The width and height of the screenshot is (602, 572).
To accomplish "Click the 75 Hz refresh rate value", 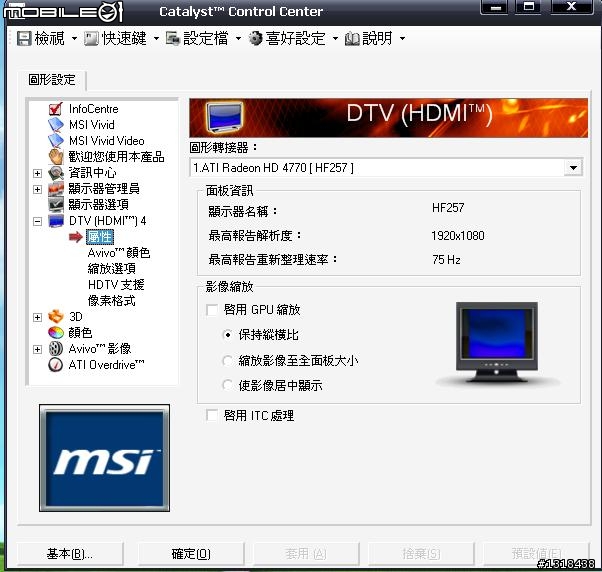I will pyautogui.click(x=446, y=260).
